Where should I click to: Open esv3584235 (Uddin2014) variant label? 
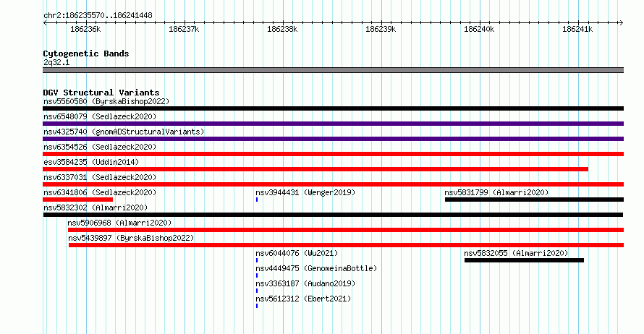click(x=91, y=162)
